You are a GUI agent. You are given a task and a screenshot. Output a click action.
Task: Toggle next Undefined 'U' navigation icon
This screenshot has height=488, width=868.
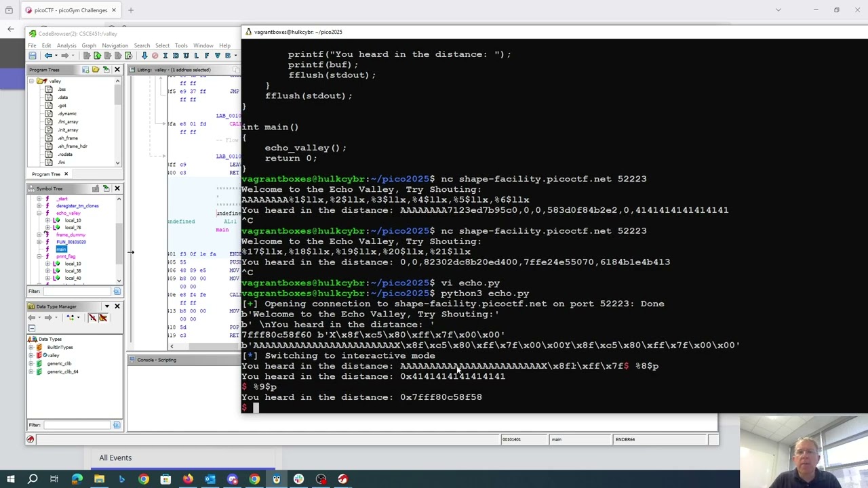tap(186, 56)
